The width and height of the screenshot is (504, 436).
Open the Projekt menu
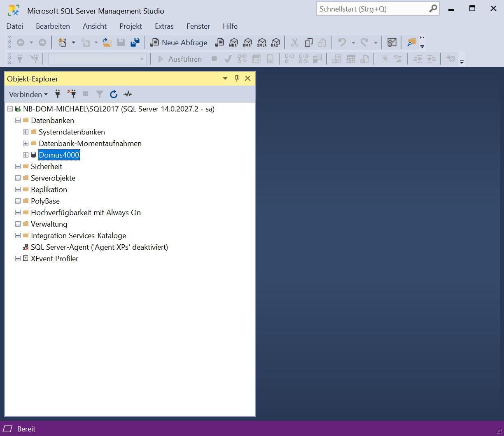[131, 26]
